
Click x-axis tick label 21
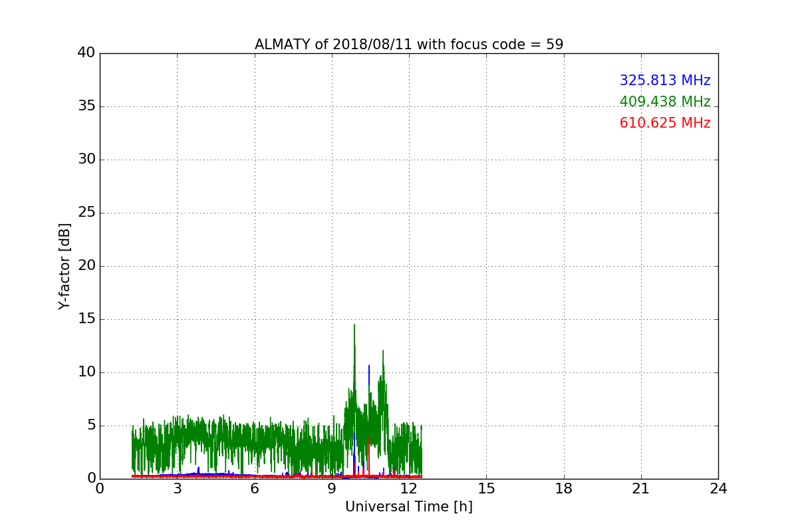pos(641,489)
